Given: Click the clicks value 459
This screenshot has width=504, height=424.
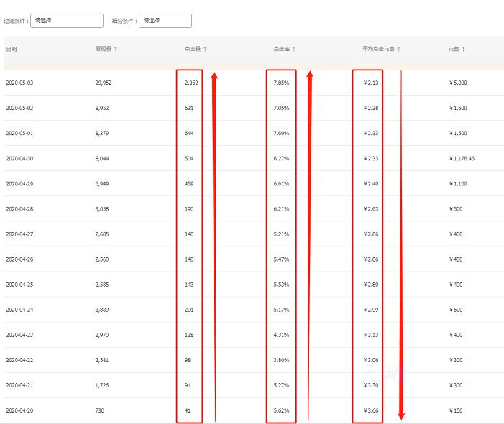Looking at the screenshot, I should point(189,184).
